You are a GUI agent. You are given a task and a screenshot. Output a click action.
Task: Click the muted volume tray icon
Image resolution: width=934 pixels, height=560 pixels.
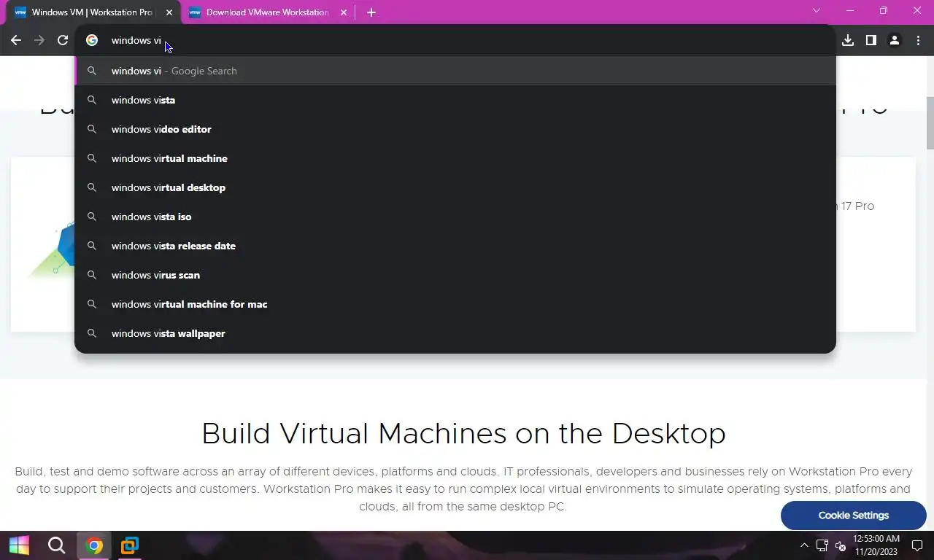click(840, 545)
